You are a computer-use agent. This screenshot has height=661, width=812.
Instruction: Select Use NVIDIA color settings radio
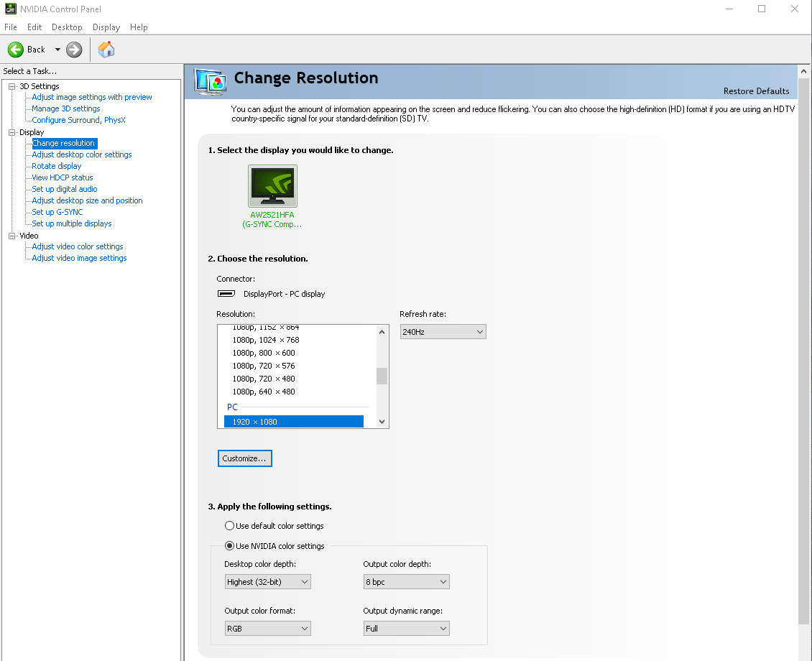[x=229, y=546]
